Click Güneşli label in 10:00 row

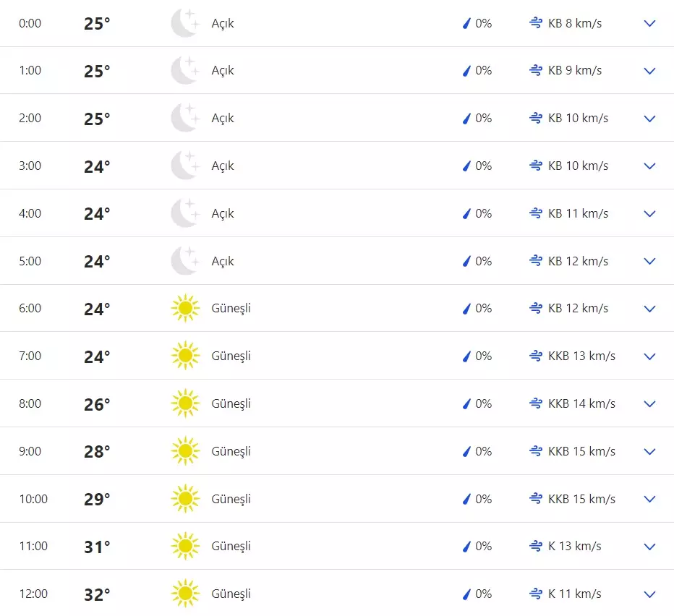231,499
